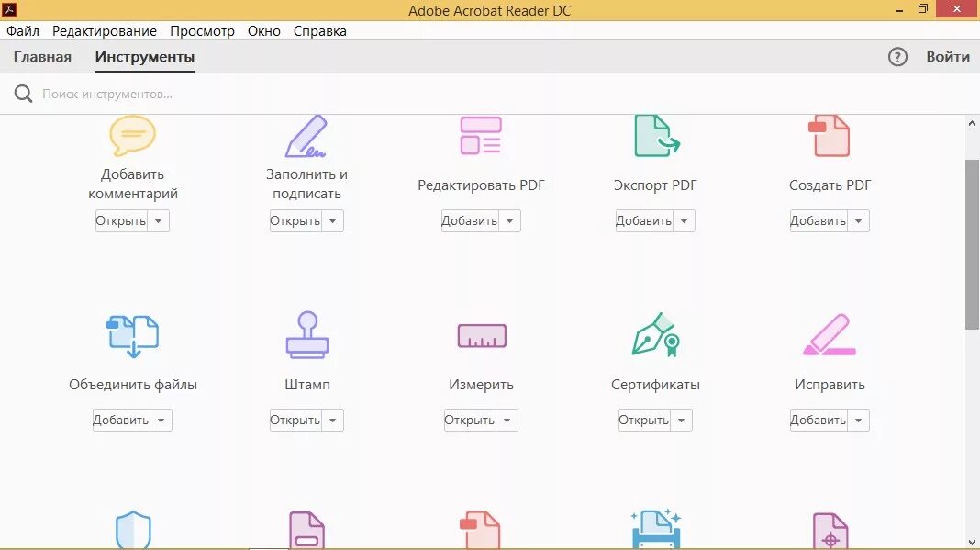Click the blue printer with sparkles icon
This screenshot has height=550, width=980.
click(x=655, y=530)
